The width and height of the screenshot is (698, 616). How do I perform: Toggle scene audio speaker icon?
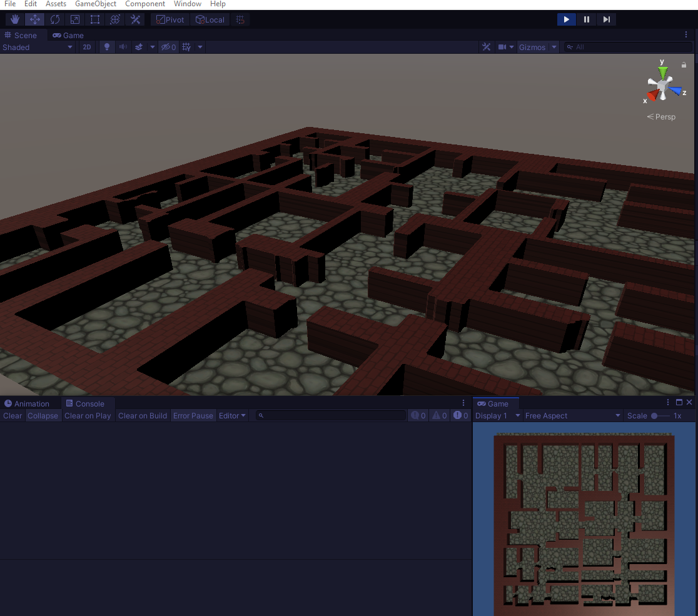point(123,47)
